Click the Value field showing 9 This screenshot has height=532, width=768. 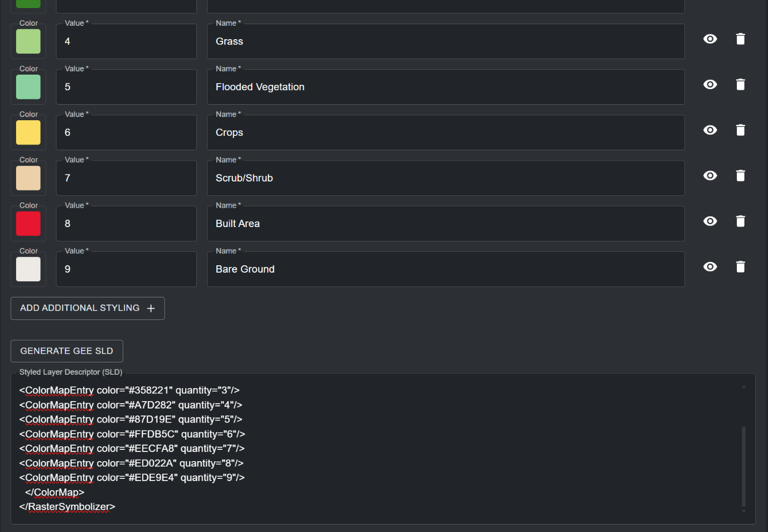[x=126, y=269]
